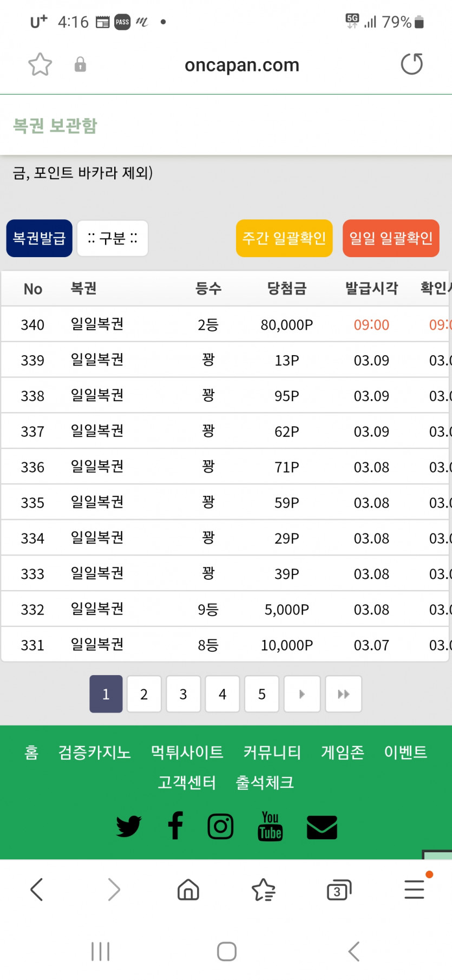The image size is (452, 980).
Task: Click the 8등 rank cell
Action: coord(208,645)
